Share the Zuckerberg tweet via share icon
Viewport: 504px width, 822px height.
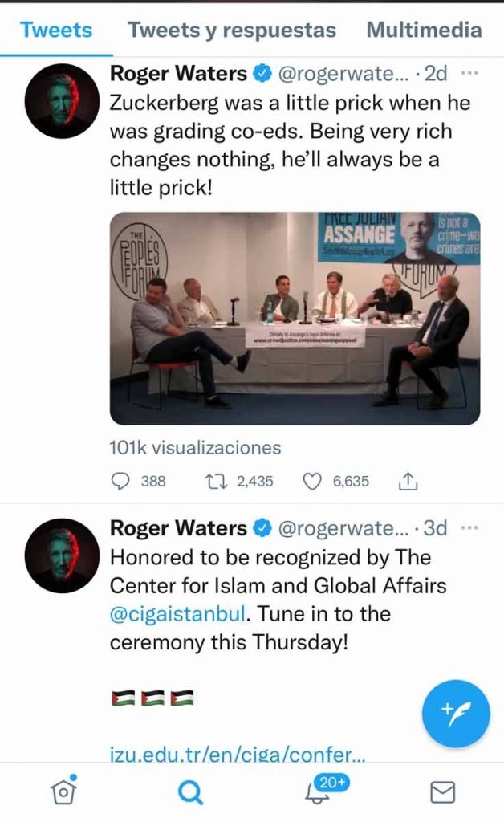tap(408, 482)
